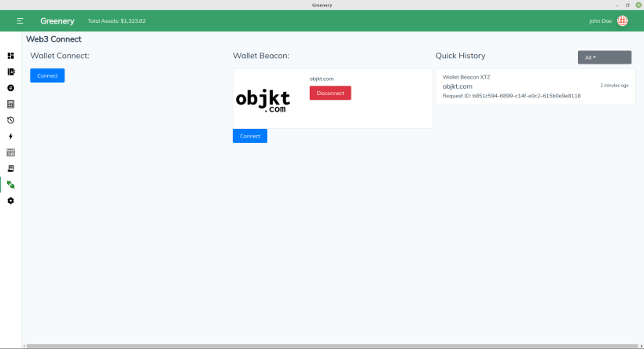Screen dimensions: 644x349
Task: Open the hamburger menu in header
Action: point(20,21)
